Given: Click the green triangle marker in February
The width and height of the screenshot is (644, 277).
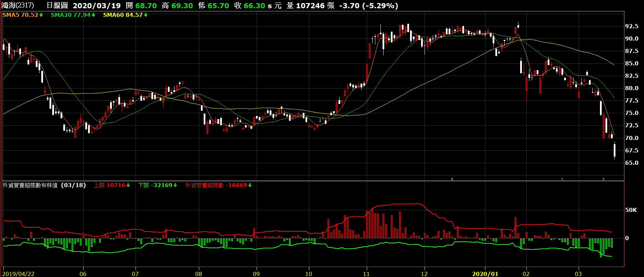Looking at the screenshot, I should pos(562,179).
